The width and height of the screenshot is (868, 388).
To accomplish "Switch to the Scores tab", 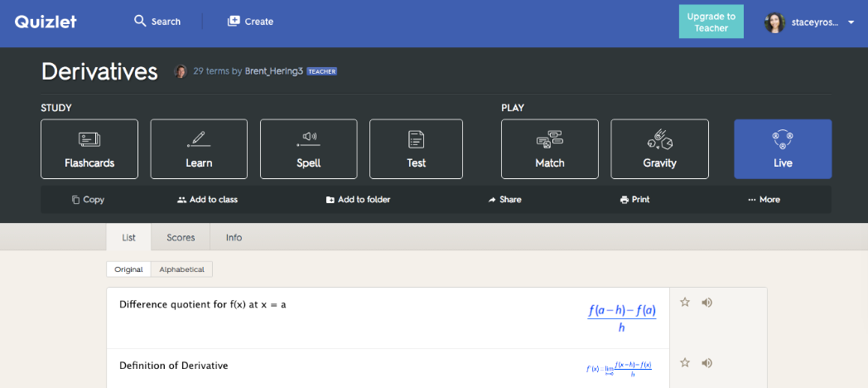I will coord(181,237).
